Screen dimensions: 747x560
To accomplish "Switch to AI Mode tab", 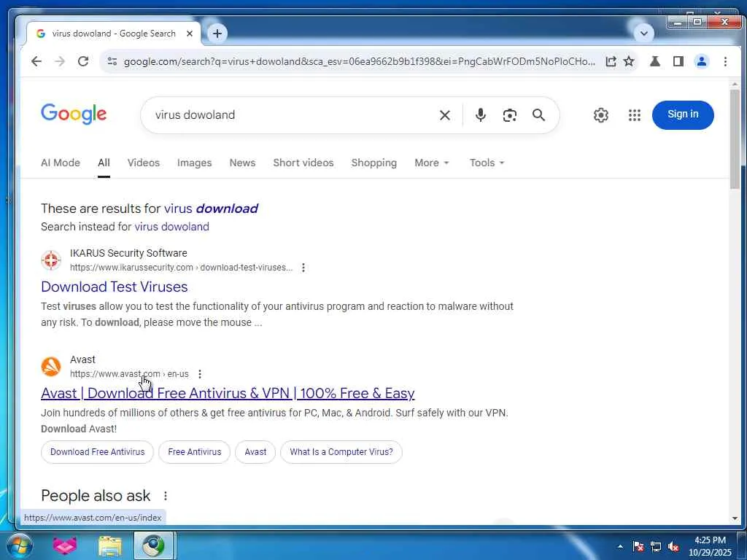I will (61, 163).
